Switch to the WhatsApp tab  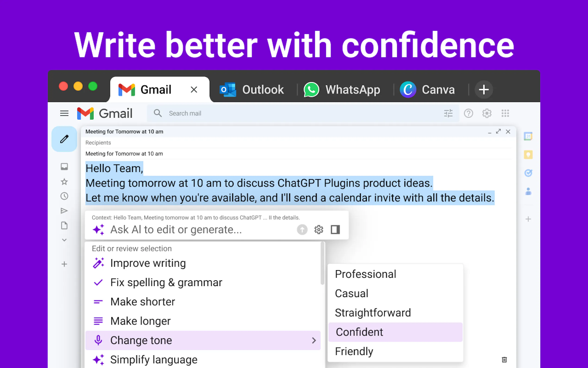tap(342, 89)
